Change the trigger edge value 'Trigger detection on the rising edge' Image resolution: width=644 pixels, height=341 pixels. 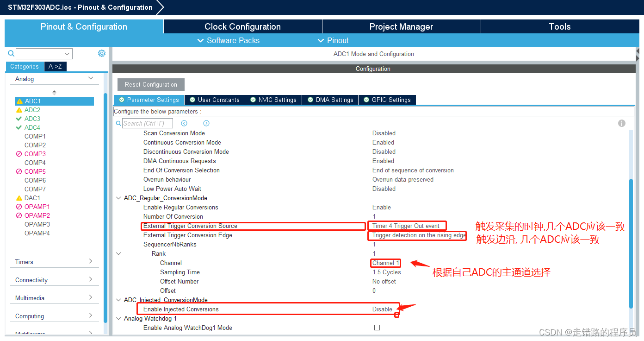[419, 235]
